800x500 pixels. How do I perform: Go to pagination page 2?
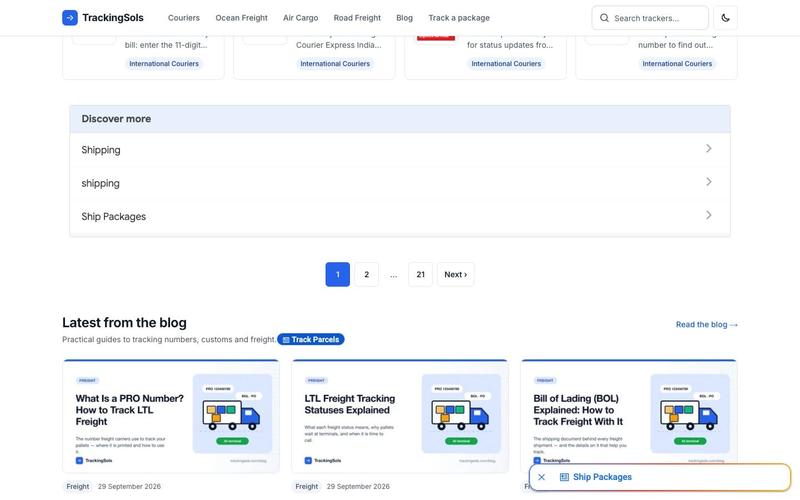(366, 274)
